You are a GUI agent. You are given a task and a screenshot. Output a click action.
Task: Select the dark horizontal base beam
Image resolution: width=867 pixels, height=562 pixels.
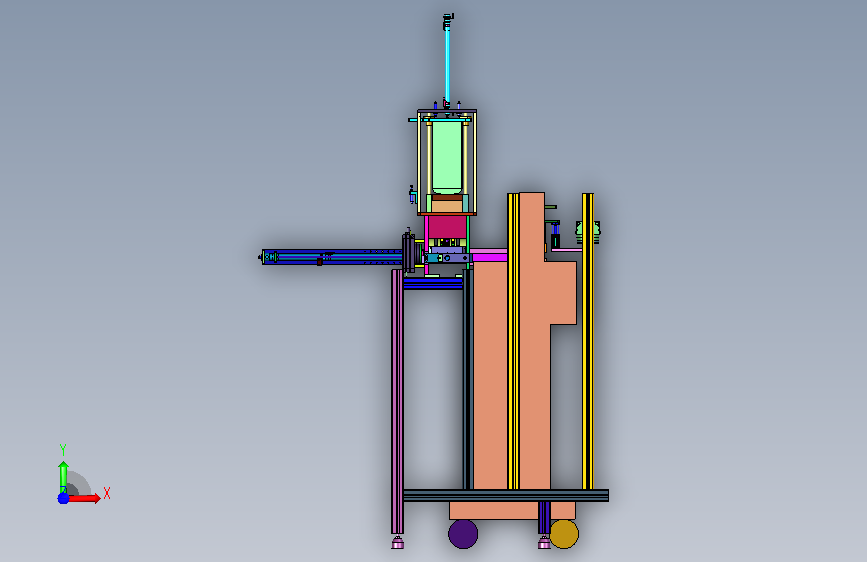click(506, 496)
